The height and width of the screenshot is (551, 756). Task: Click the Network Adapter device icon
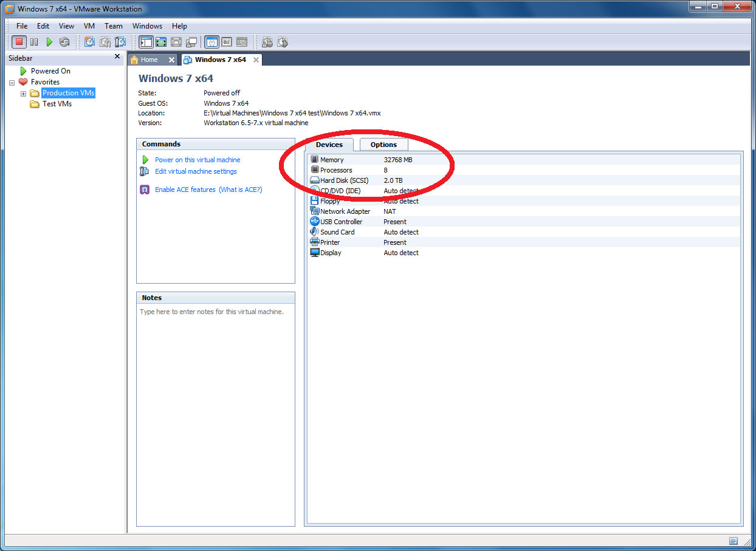tap(315, 211)
